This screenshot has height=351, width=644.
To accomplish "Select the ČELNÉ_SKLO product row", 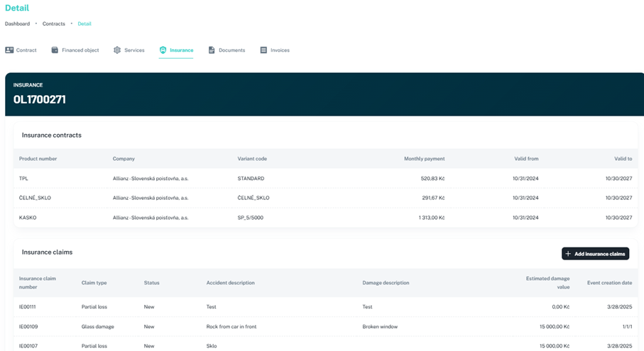I will pyautogui.click(x=35, y=198).
